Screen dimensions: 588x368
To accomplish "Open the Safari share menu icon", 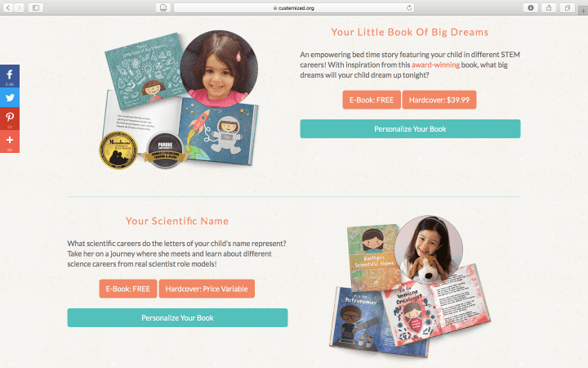I will click(549, 7).
